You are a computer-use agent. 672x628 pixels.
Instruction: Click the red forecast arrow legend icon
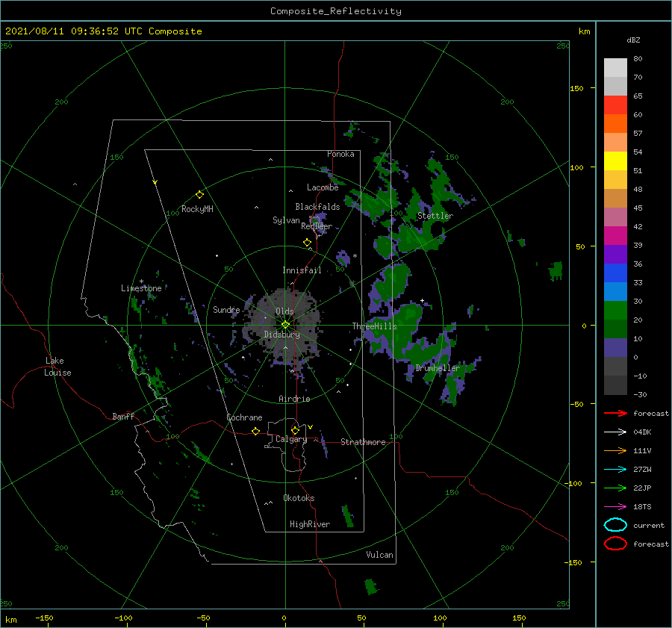(x=615, y=413)
